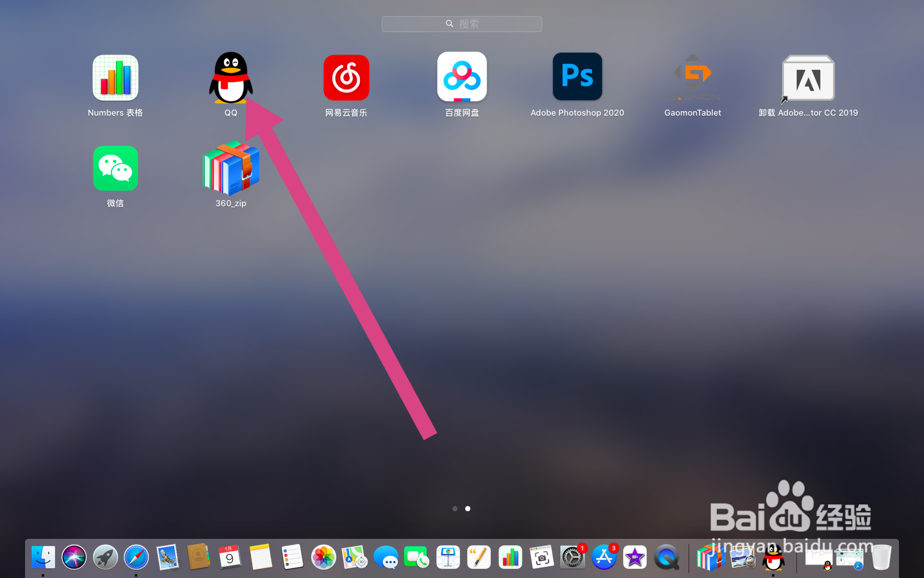The height and width of the screenshot is (578, 924).
Task: Open Screenshot utility in the Dock
Action: click(x=542, y=557)
